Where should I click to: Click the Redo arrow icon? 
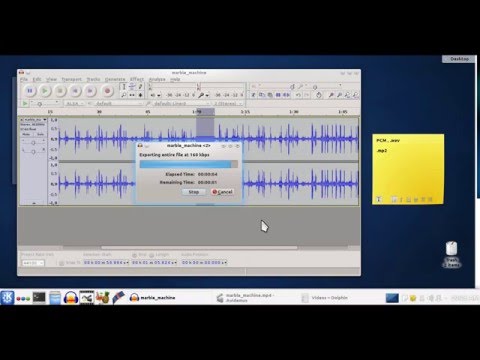(306, 95)
